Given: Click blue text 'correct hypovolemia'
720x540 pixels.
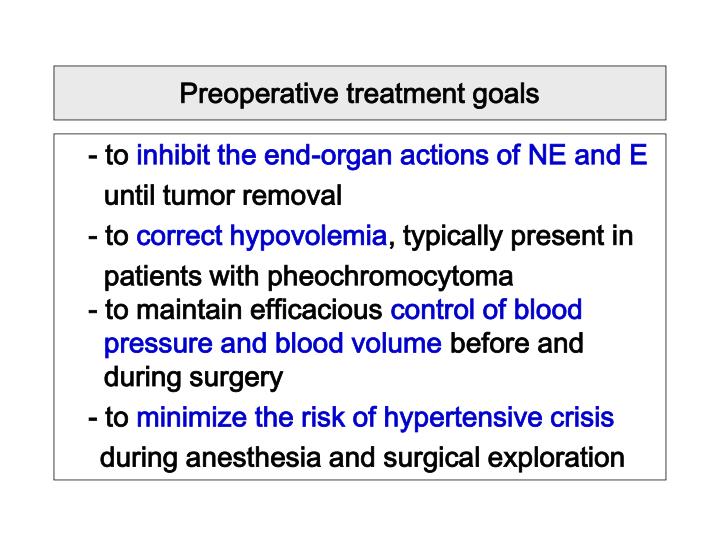Looking at the screenshot, I should pyautogui.click(x=262, y=237).
